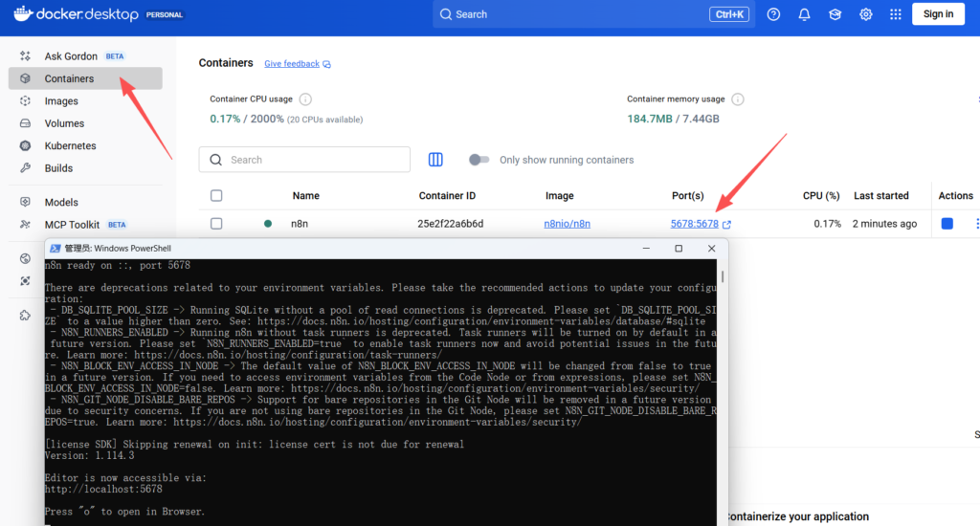Select Builds in the sidebar
Image resolution: width=980 pixels, height=526 pixels.
click(58, 168)
